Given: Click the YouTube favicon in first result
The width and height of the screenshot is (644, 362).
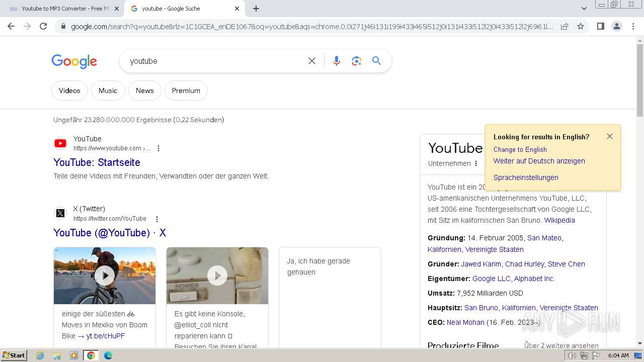Looking at the screenshot, I should coord(60,143).
